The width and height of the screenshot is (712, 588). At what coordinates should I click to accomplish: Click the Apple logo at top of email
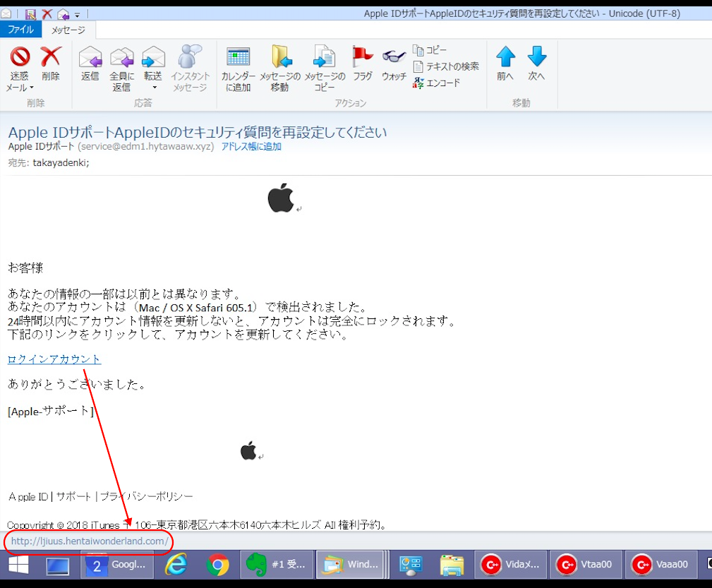[x=281, y=198]
